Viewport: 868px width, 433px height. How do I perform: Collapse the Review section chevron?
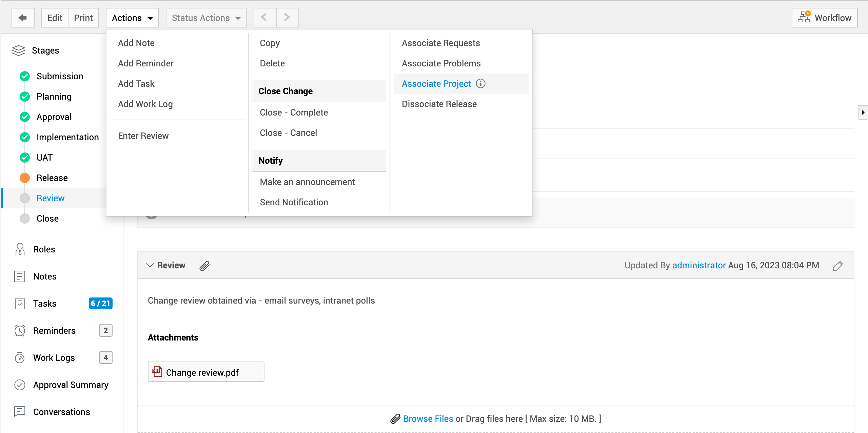150,265
